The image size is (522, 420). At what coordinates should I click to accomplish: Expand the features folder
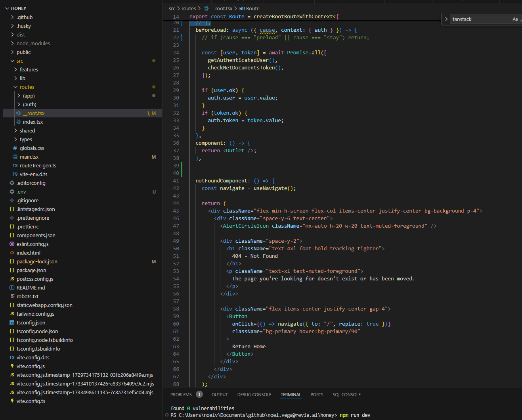15,69
